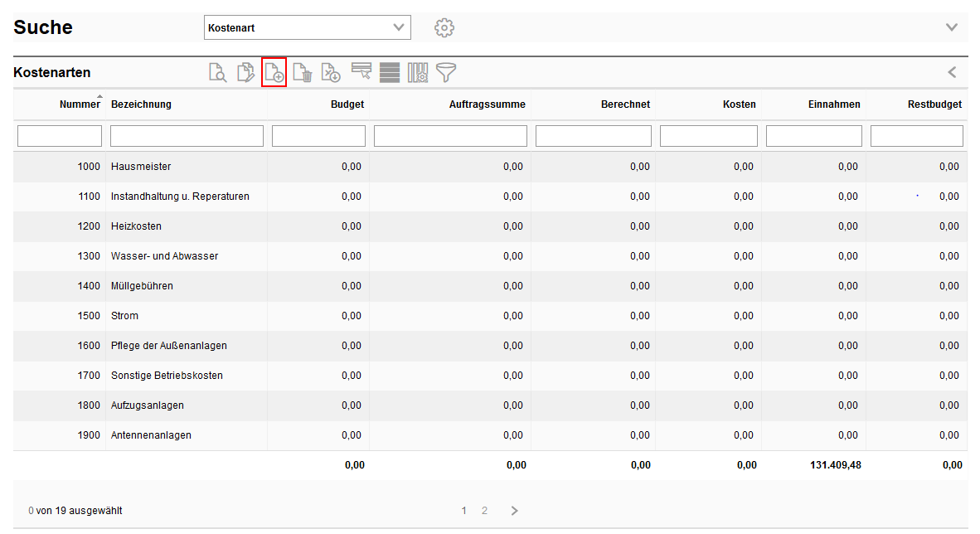Toggle the filter funnel icon

pyautogui.click(x=447, y=73)
